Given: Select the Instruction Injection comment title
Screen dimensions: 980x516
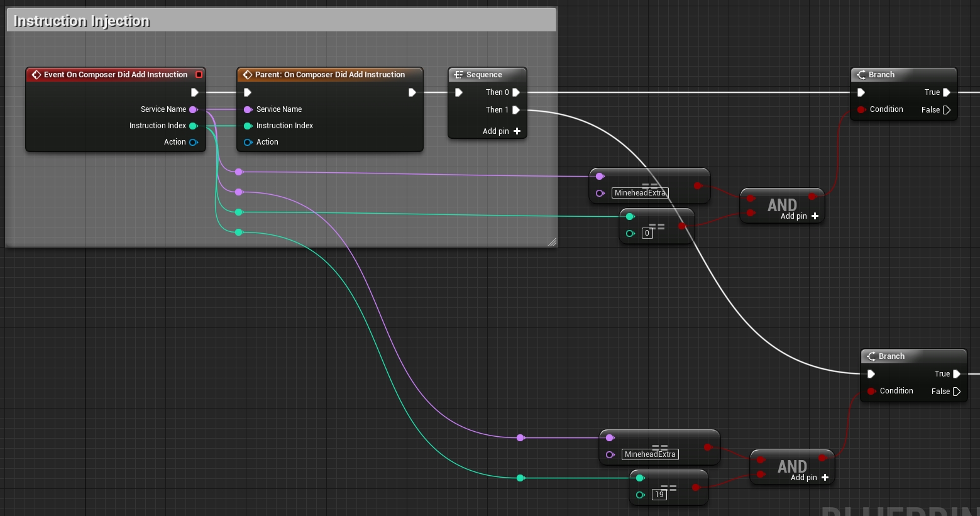Looking at the screenshot, I should [80, 20].
